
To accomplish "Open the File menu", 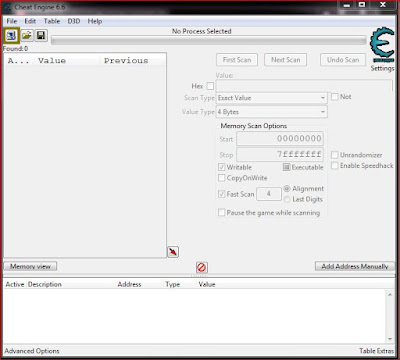I will coord(12,21).
